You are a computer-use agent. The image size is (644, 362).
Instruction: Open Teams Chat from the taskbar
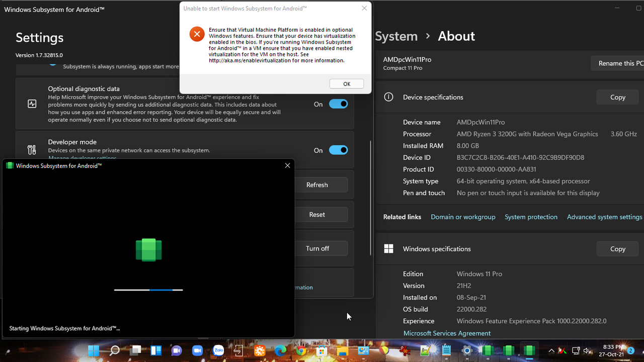[177, 350]
